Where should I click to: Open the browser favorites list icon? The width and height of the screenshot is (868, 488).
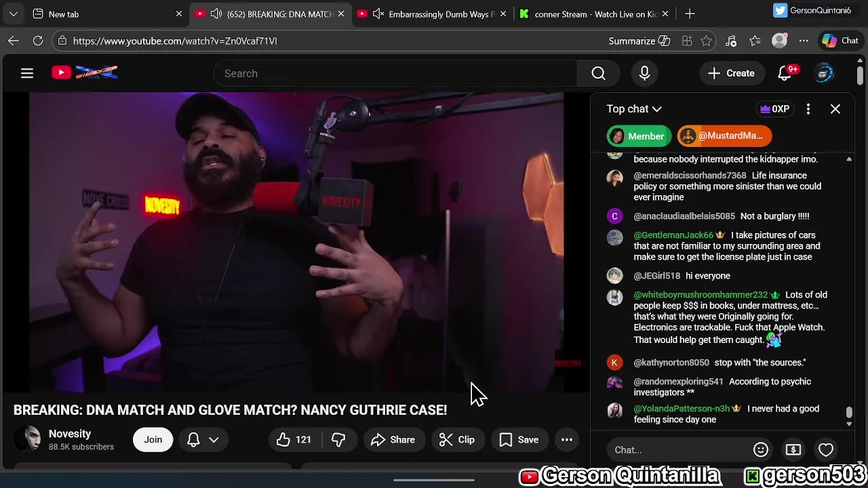tap(755, 41)
